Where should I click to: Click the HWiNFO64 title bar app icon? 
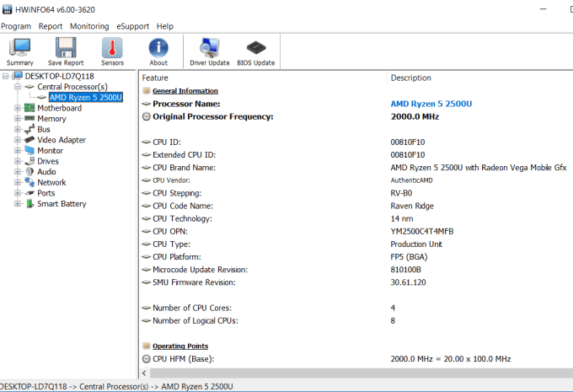point(7,9)
